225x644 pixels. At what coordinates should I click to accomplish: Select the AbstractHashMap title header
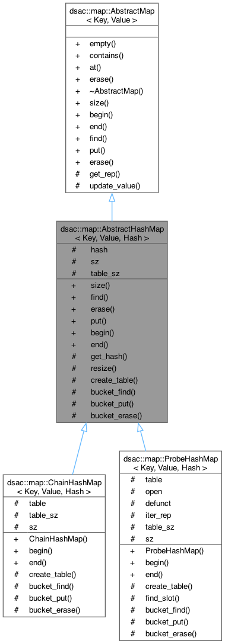(x=112, y=232)
